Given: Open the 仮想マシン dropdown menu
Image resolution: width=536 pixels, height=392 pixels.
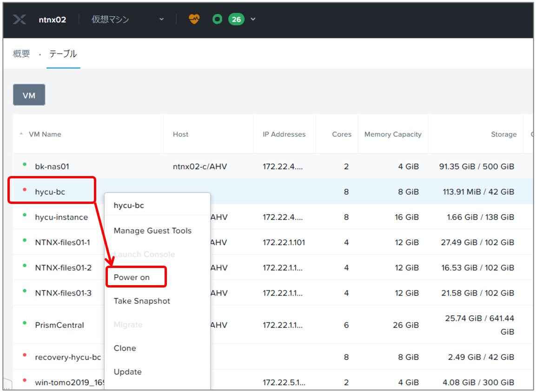Looking at the screenshot, I should point(127,20).
